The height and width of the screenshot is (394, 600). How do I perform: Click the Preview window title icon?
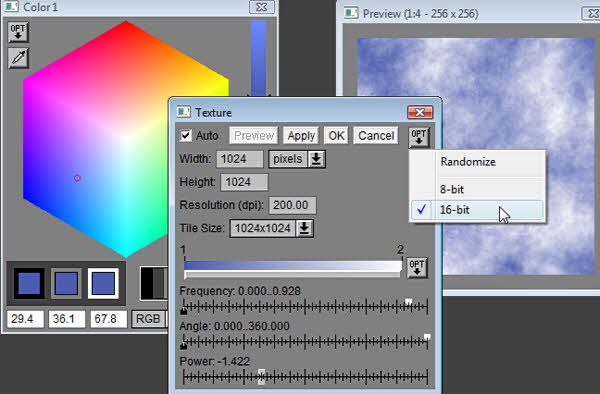click(x=351, y=13)
